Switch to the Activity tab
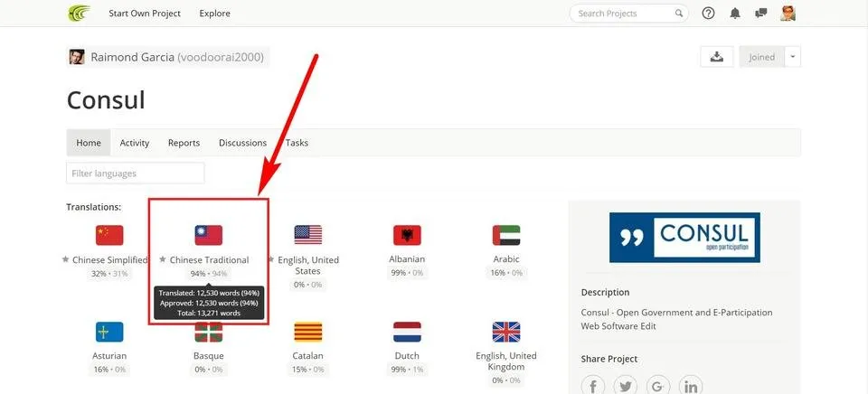This screenshot has width=868, height=394. tap(135, 143)
